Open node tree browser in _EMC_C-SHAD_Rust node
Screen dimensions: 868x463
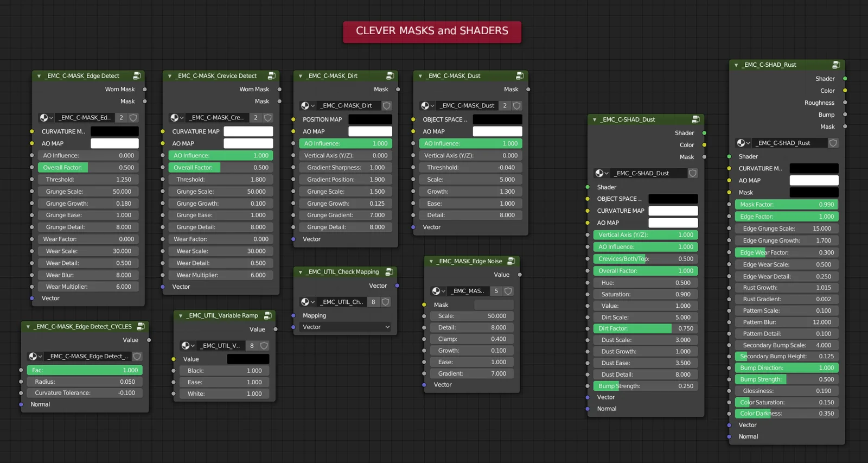743,143
